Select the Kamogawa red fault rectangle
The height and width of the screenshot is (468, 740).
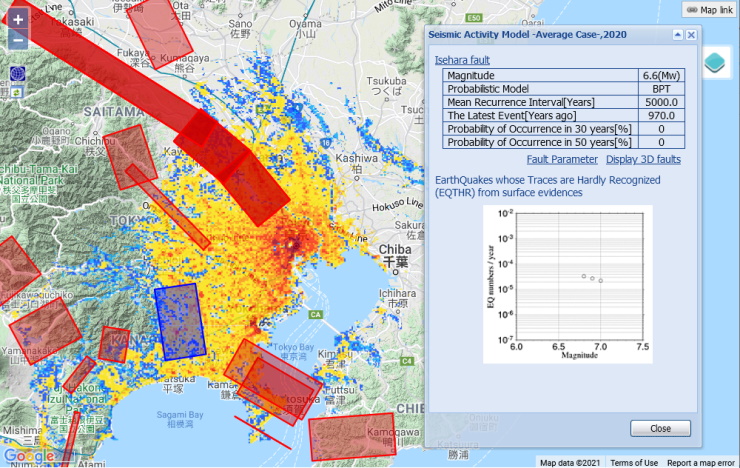tap(352, 436)
